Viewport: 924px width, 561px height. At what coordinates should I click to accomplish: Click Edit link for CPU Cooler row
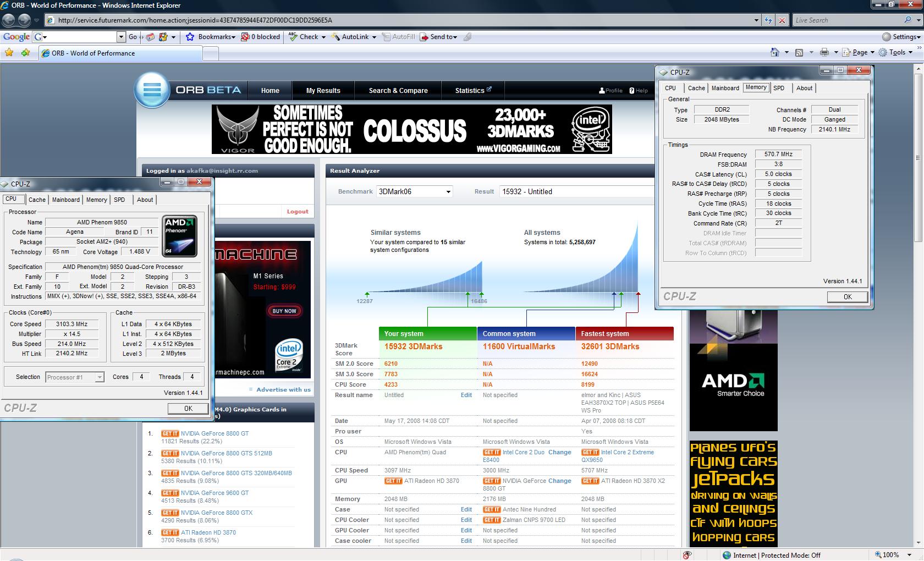point(466,520)
